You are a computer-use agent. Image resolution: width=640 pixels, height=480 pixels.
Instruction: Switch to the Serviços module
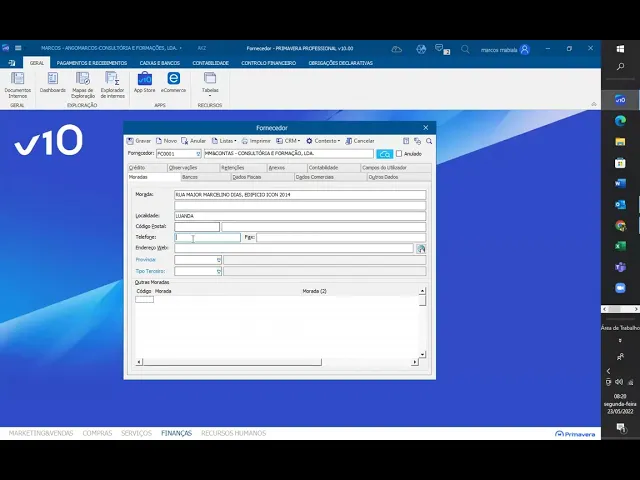click(x=136, y=433)
